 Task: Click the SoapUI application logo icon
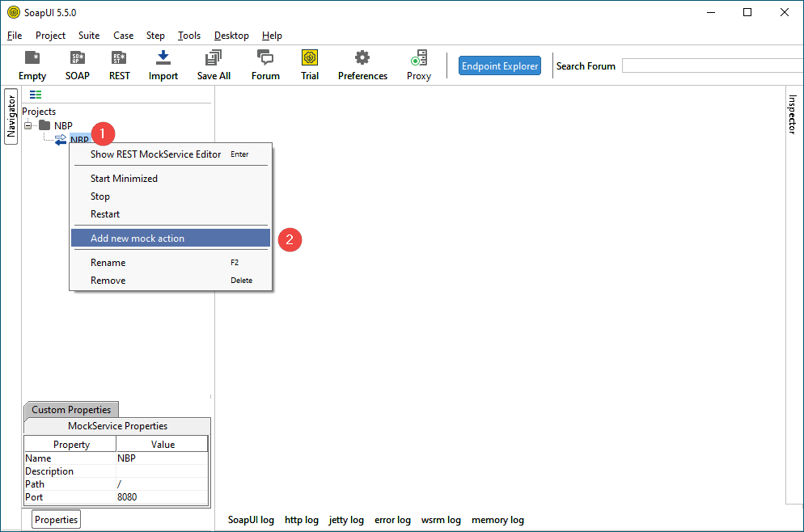coord(14,12)
